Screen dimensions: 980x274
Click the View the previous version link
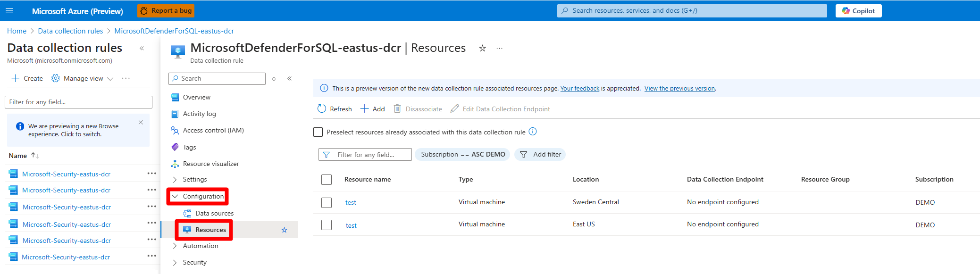tap(679, 88)
